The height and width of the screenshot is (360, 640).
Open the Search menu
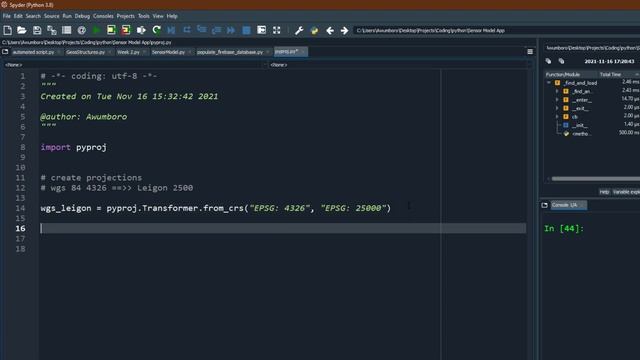click(33, 16)
